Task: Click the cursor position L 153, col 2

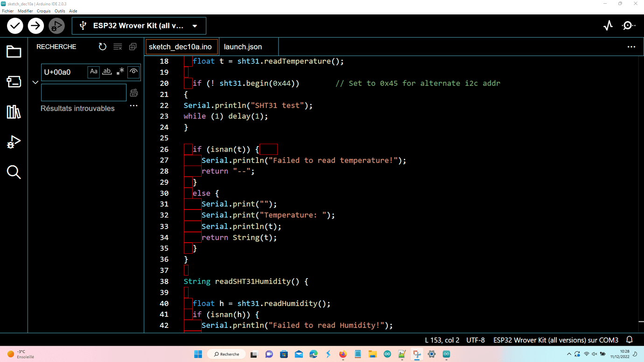Action: (442, 340)
